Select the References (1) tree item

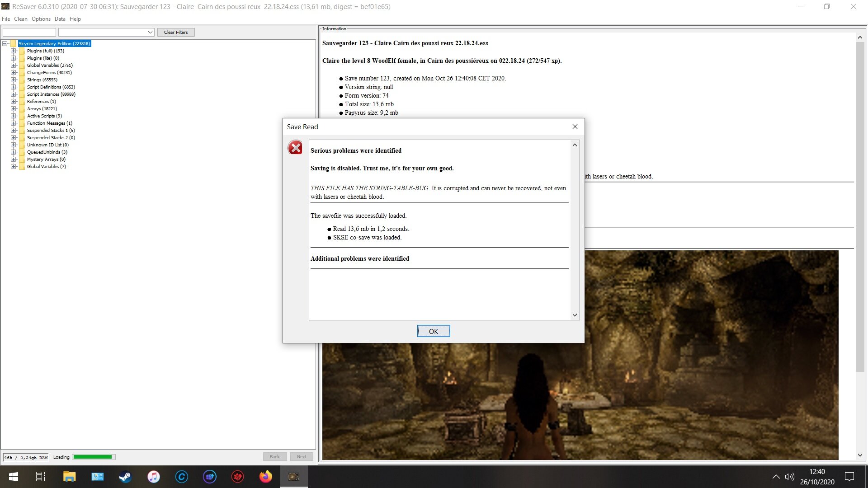tap(42, 102)
